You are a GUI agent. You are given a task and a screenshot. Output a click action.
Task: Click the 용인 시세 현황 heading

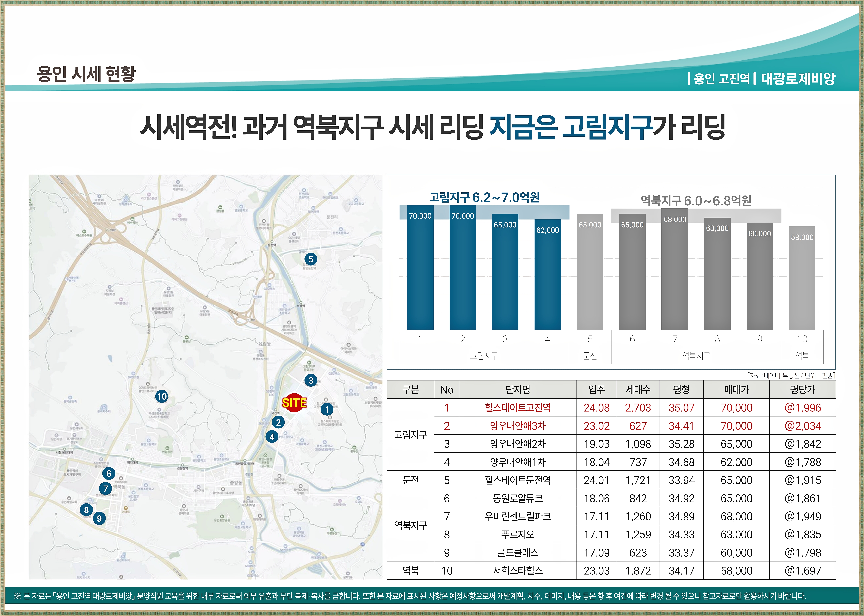click(86, 74)
